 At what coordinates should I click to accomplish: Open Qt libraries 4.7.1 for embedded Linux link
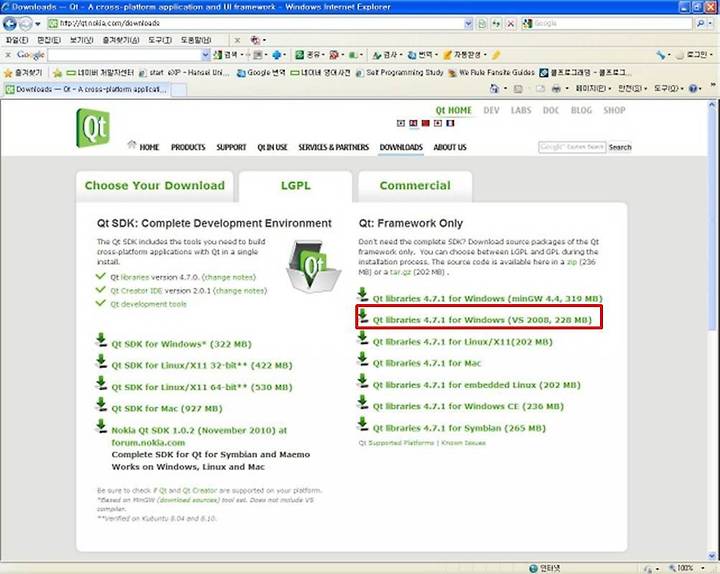pos(476,385)
